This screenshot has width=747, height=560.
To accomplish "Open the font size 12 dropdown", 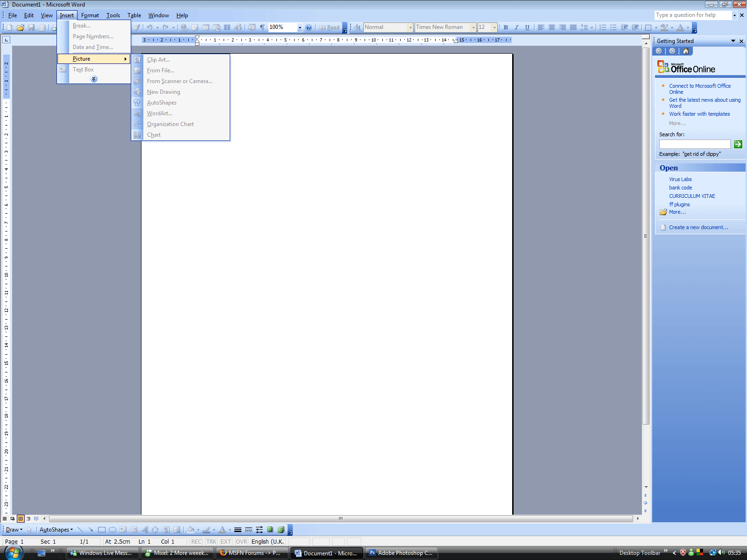I will (x=494, y=28).
